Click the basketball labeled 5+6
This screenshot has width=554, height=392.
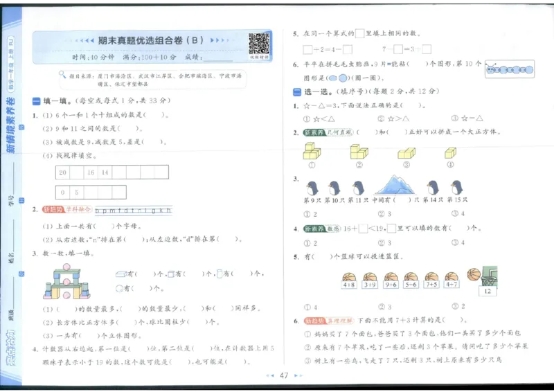pyautogui.click(x=411, y=280)
